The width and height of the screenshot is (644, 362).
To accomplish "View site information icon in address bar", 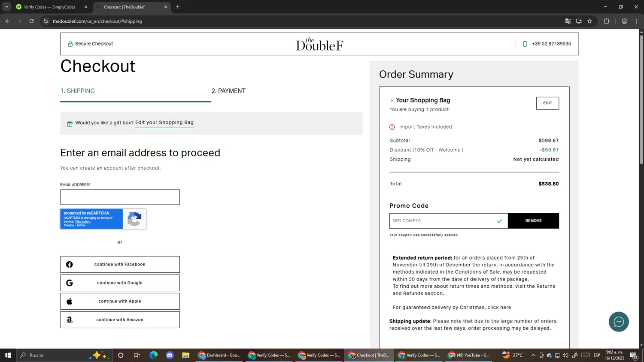I will coord(46,21).
